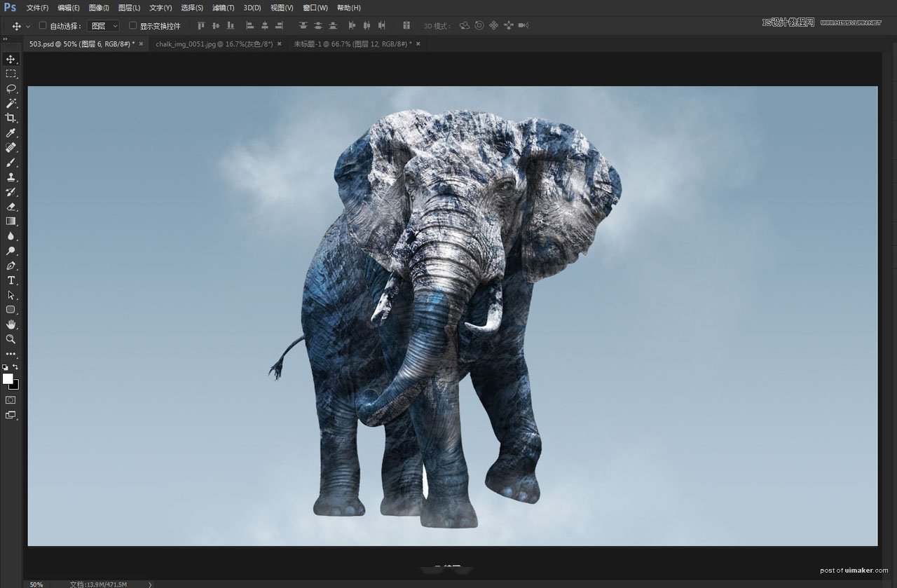Select the Clone Stamp tool
Image resolution: width=897 pixels, height=588 pixels.
point(11,177)
